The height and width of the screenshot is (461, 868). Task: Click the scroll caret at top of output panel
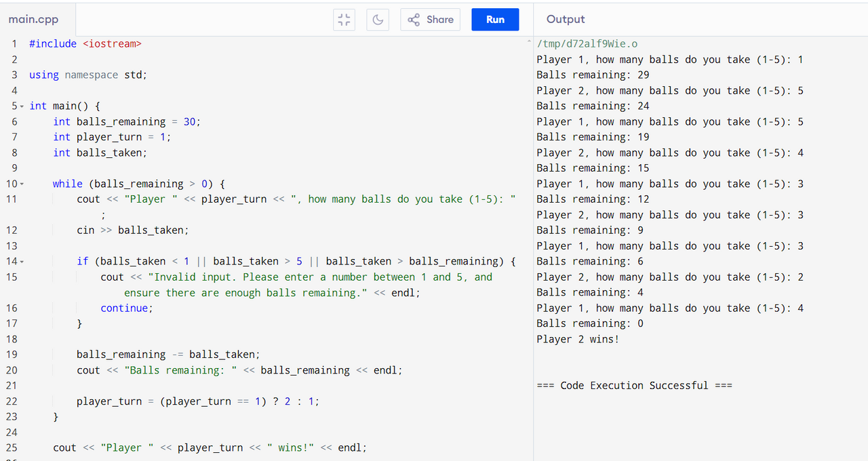[x=530, y=42]
